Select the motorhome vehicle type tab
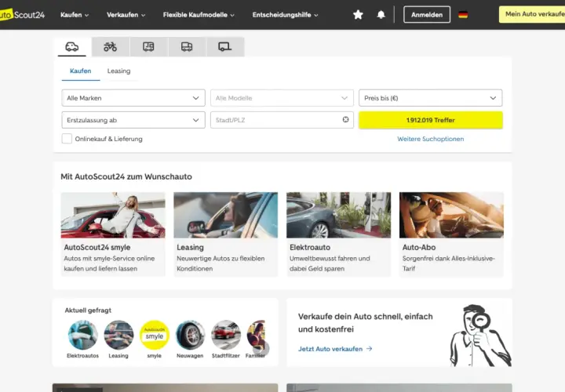Image resolution: width=565 pixels, height=392 pixels. tap(148, 47)
